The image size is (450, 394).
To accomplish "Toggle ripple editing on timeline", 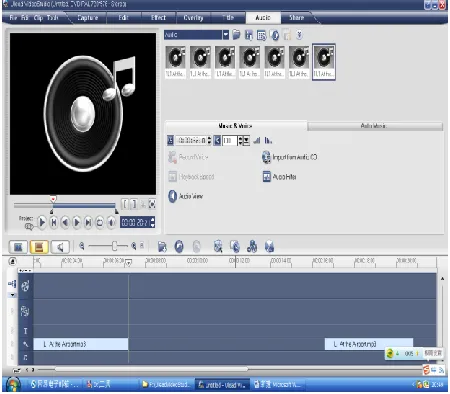I will 12,284.
